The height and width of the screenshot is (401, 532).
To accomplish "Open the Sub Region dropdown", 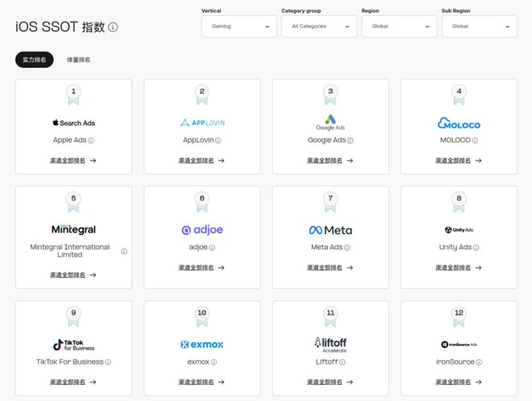I will click(x=480, y=26).
